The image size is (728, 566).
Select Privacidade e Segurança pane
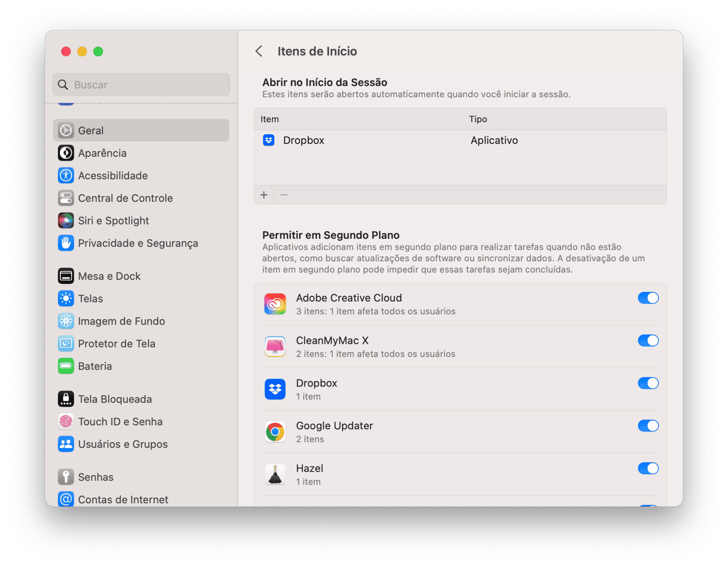tap(141, 243)
